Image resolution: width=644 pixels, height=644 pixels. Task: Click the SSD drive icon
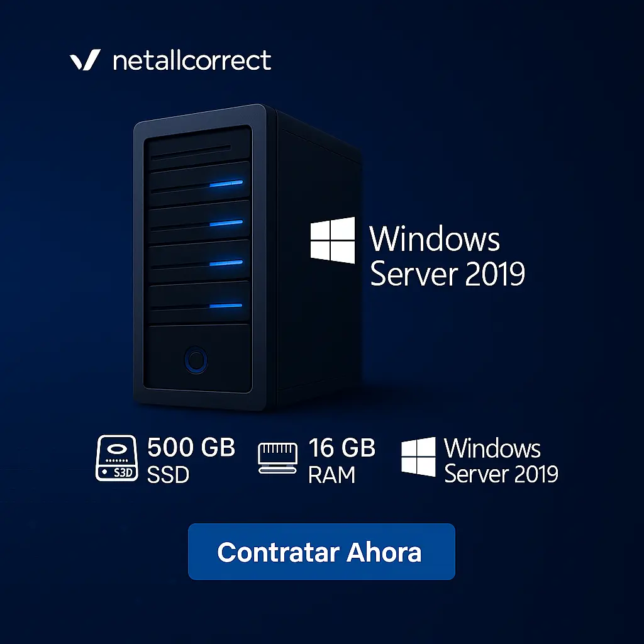tap(116, 458)
